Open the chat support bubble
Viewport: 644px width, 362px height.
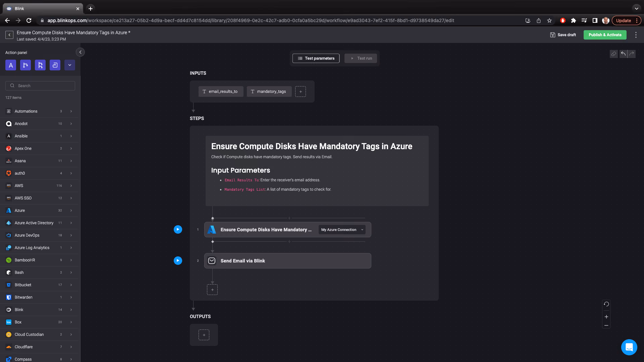click(x=629, y=347)
